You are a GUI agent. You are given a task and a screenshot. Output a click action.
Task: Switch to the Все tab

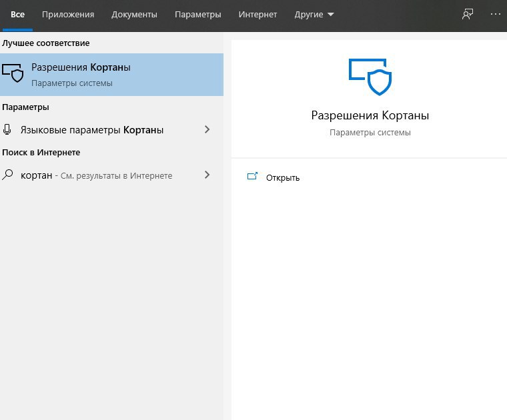[17, 15]
